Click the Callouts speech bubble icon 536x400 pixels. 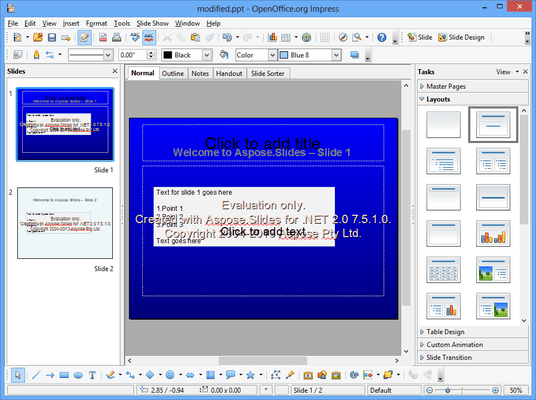[x=231, y=375]
